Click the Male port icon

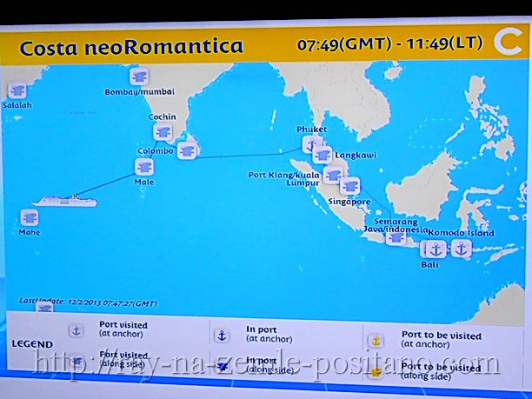click(x=144, y=167)
